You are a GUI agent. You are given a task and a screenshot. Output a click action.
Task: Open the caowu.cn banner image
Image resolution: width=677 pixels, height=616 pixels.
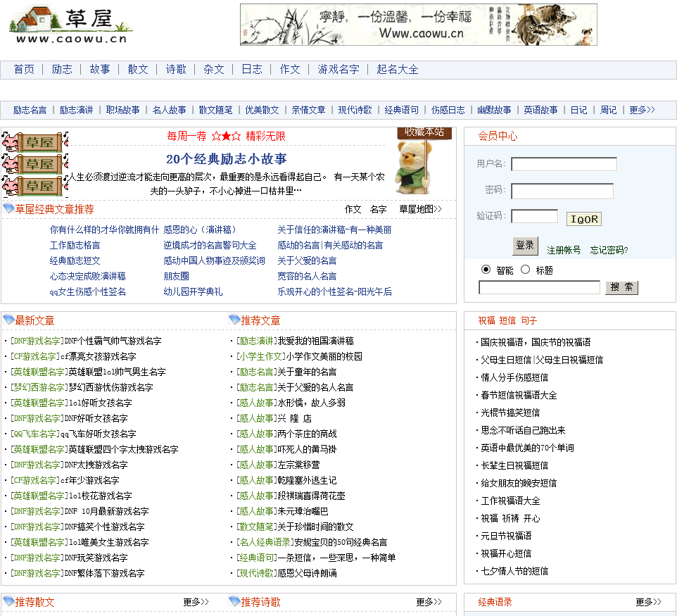(419, 25)
